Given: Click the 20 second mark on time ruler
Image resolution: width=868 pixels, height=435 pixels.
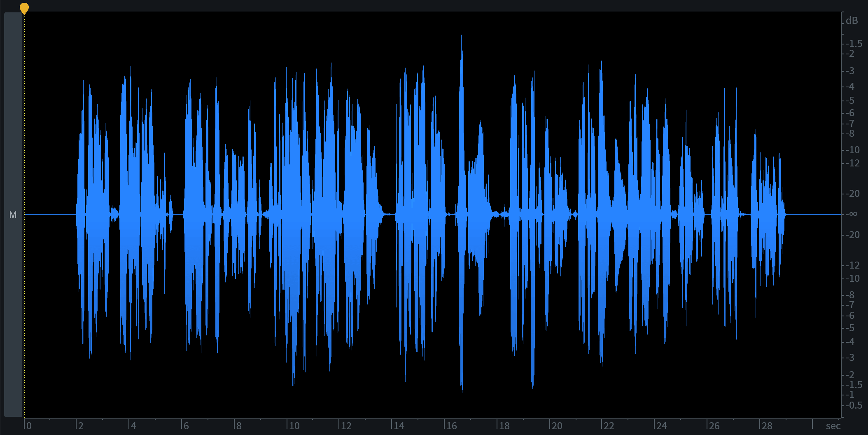Looking at the screenshot, I should click(x=557, y=426).
